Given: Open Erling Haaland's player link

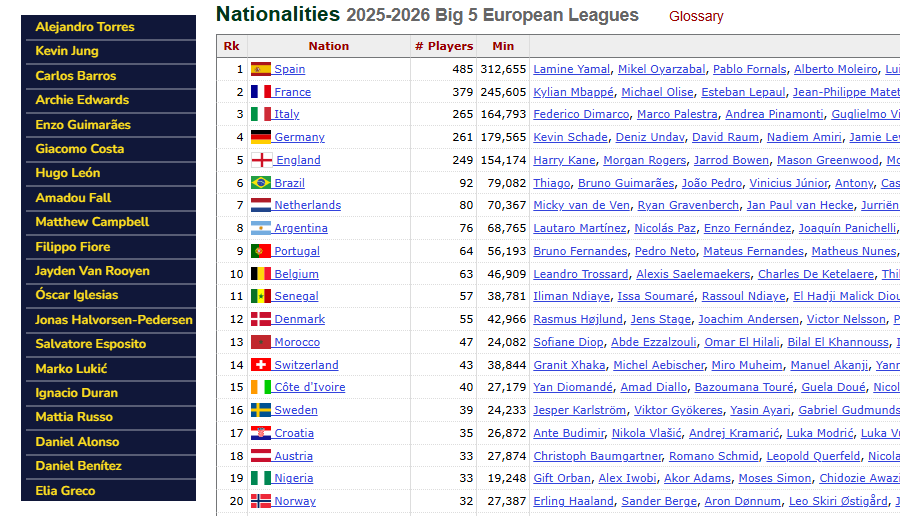Looking at the screenshot, I should [x=573, y=501].
